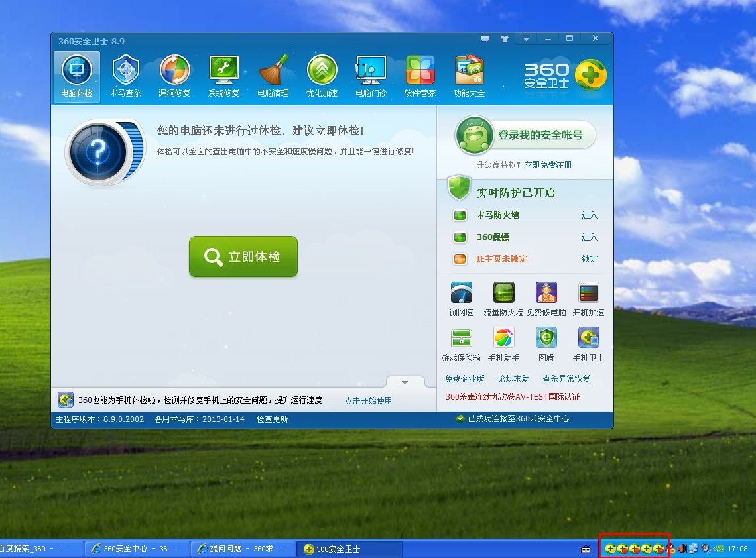Click the 立即免费注册 link
This screenshot has height=558, width=756.
pyautogui.click(x=548, y=165)
